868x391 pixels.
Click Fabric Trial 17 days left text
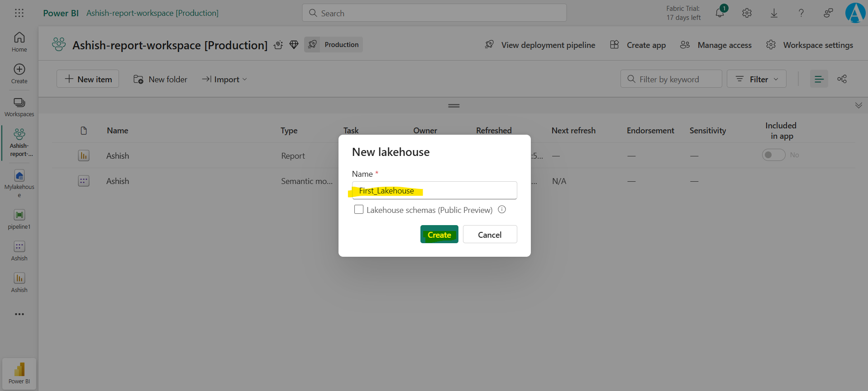click(x=683, y=13)
